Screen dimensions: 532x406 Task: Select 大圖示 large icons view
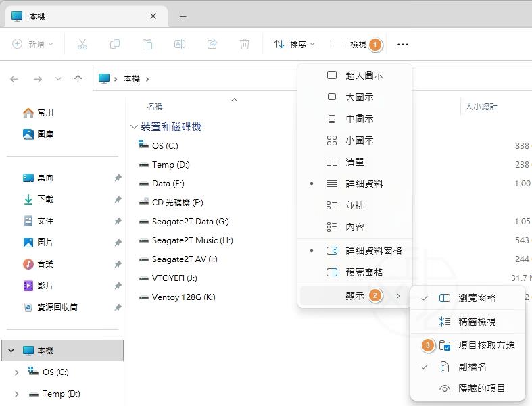359,97
